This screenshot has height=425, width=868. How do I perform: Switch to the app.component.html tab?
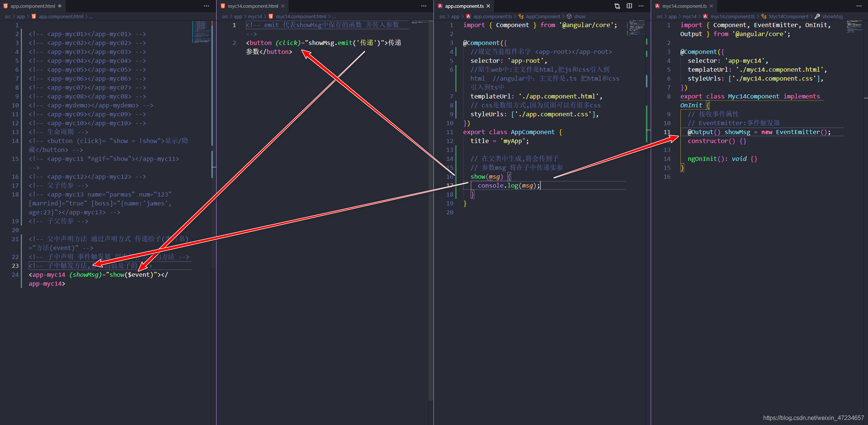(x=33, y=6)
